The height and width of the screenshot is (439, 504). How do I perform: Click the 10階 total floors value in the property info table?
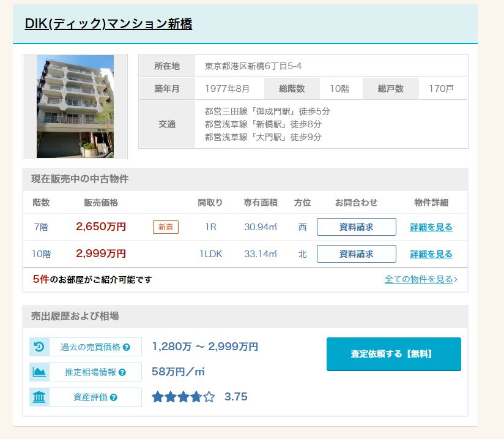point(339,89)
